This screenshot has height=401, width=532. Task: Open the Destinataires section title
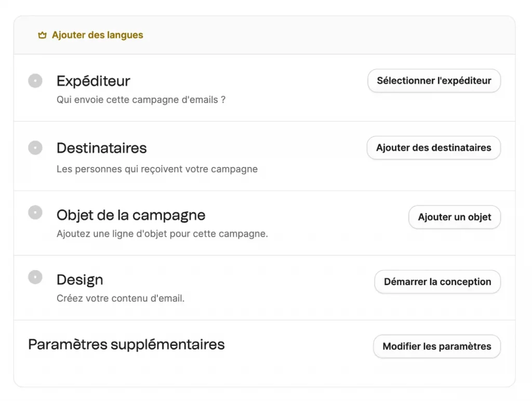coord(101,148)
